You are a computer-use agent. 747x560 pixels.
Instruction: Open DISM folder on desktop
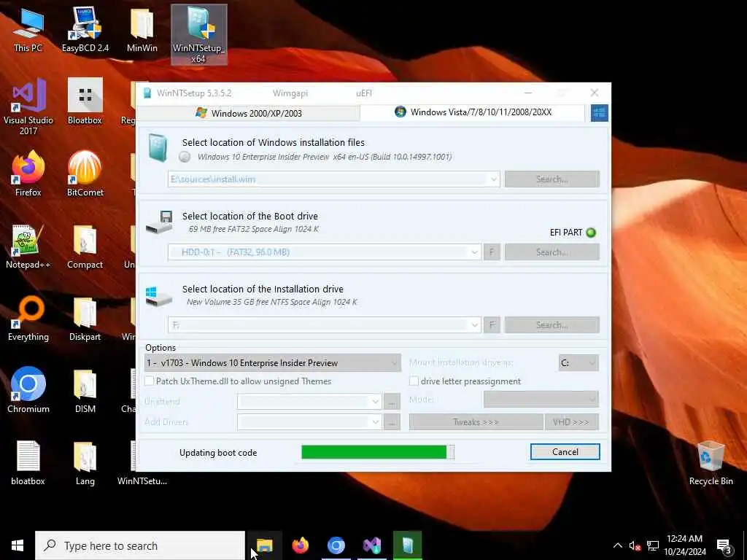(x=85, y=391)
